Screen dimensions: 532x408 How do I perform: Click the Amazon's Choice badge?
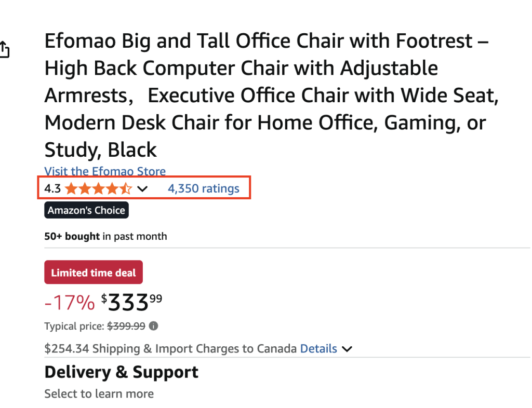point(86,210)
